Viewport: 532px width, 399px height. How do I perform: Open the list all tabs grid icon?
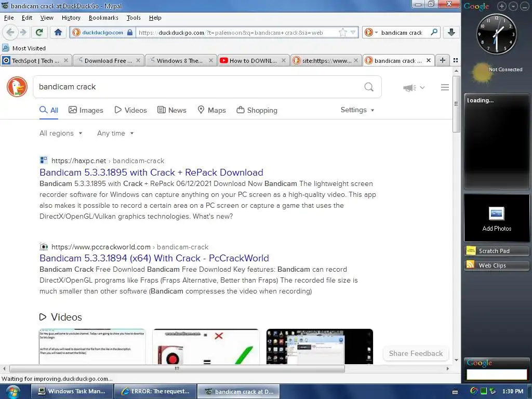(x=456, y=60)
